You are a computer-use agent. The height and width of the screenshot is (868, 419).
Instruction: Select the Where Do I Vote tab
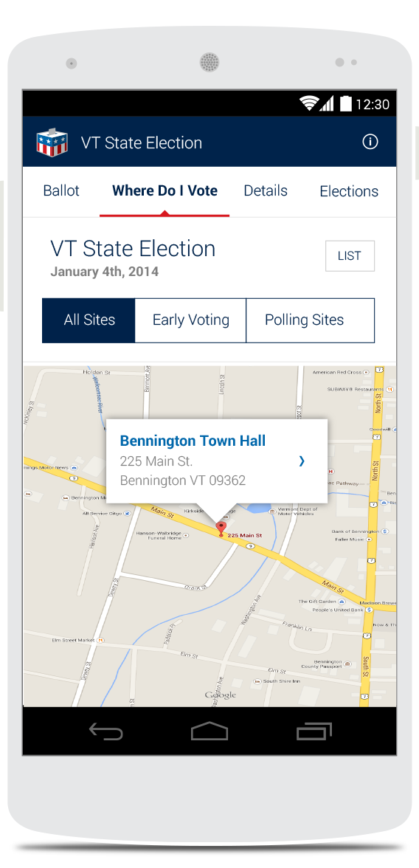coord(165,190)
